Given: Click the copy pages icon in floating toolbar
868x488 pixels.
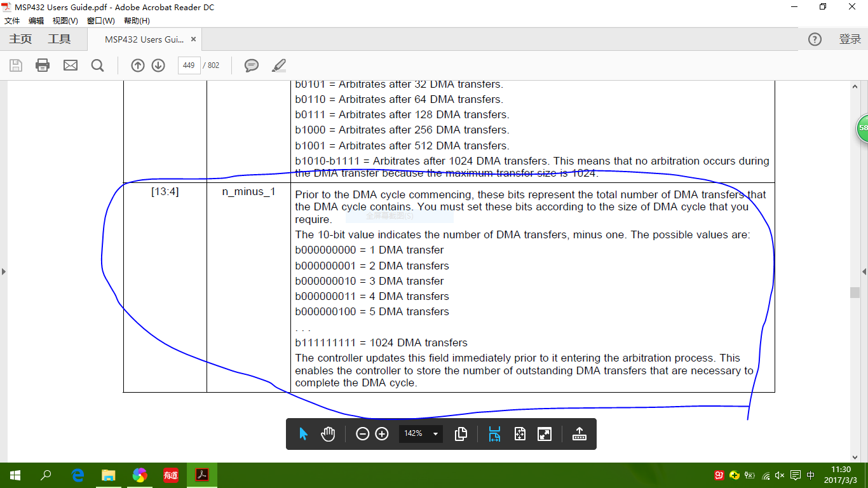Looking at the screenshot, I should (461, 433).
